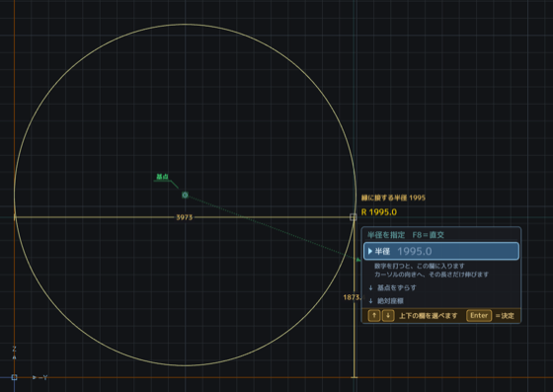This screenshot has height=392, width=553.
Task: Click the 線に接する半径 1995 hint text
Action: (393, 197)
